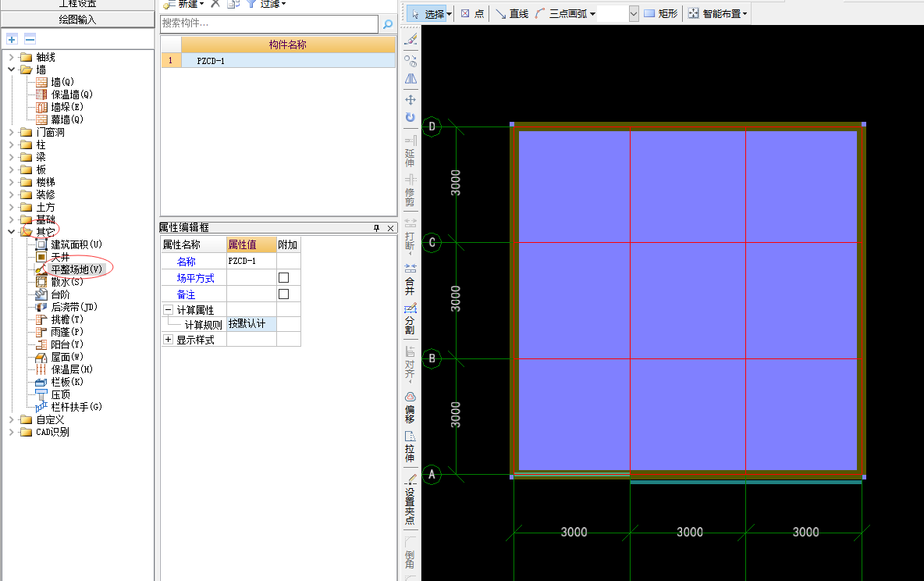
Task: Select 屋面(W) in the tree
Action: (67, 357)
